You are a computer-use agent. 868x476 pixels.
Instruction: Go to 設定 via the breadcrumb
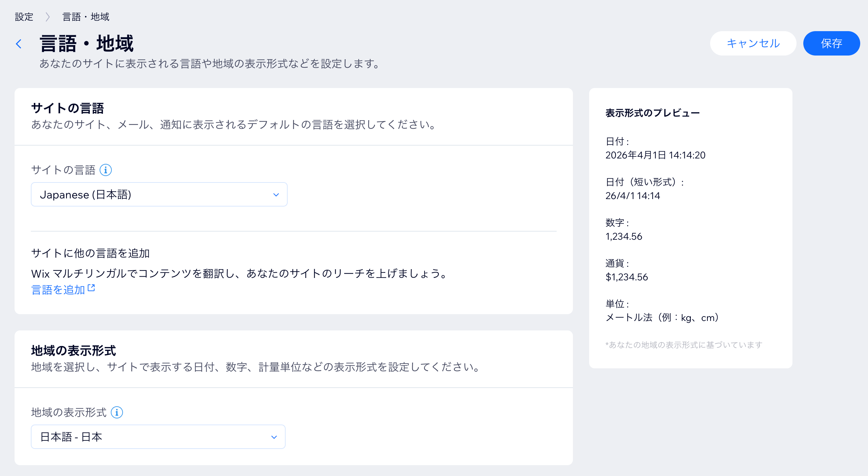point(24,16)
